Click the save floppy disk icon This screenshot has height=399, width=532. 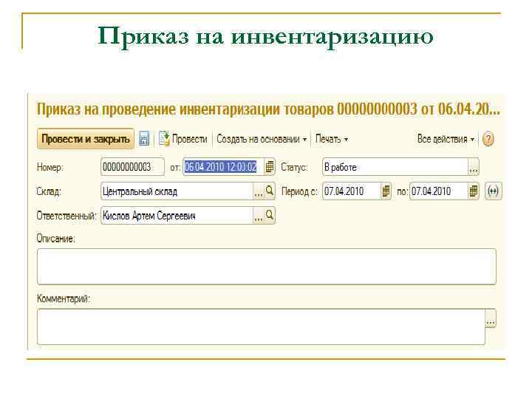tap(144, 139)
